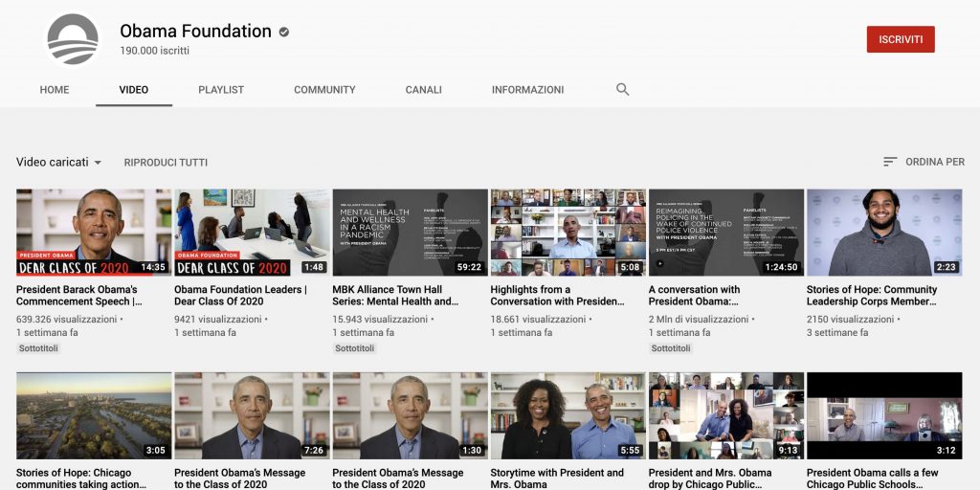
Task: Click title Obama Foundation Leaders Dear Class
Action: point(240,295)
